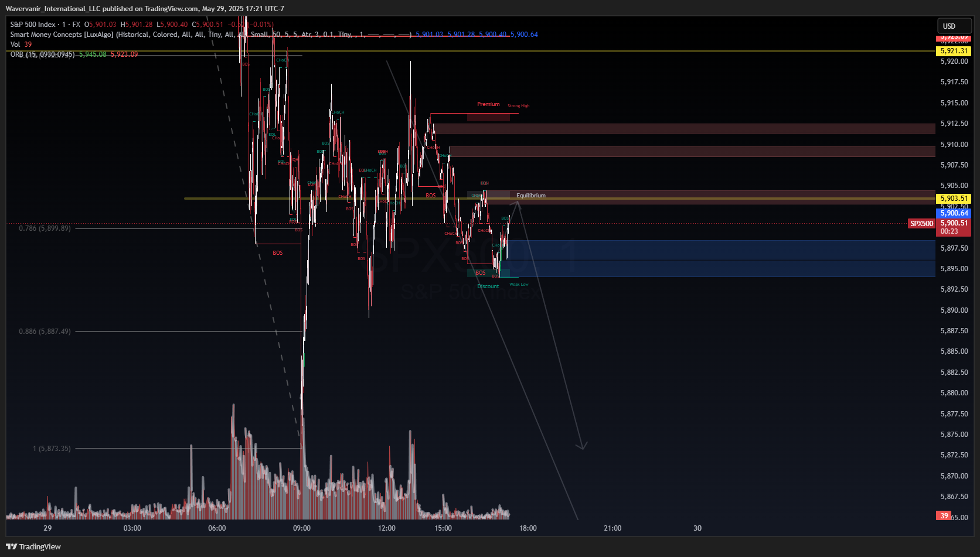The width and height of the screenshot is (980, 557).
Task: Click the 15:00 time axis label
Action: (443, 528)
